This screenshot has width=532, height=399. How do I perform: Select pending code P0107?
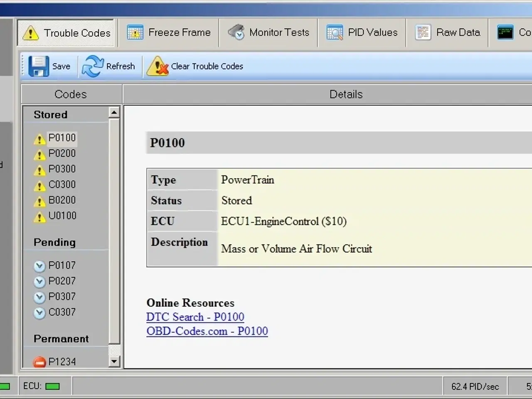point(62,265)
